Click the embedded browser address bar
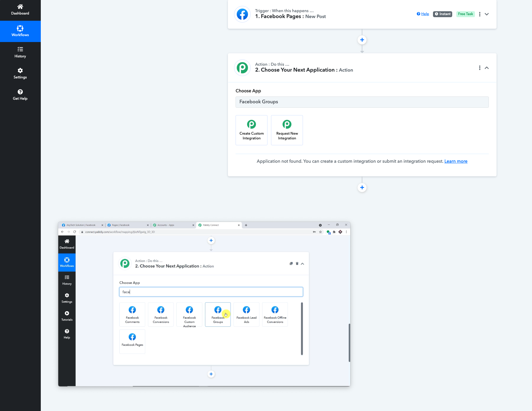 195,232
